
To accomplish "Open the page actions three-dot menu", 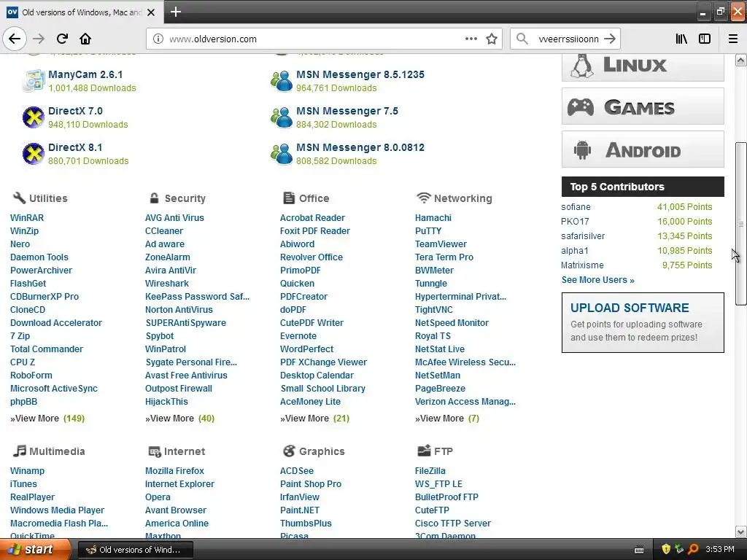I will click(x=471, y=39).
